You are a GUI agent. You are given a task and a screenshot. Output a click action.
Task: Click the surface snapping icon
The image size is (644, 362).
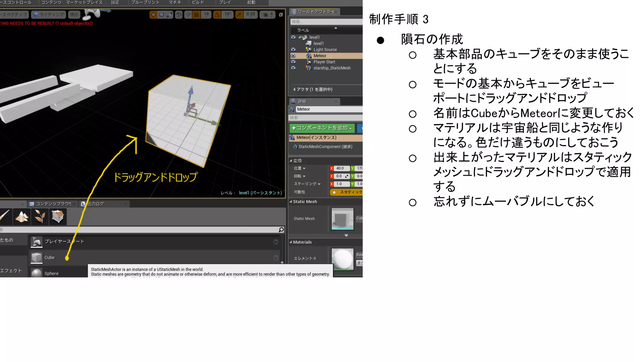click(x=188, y=14)
